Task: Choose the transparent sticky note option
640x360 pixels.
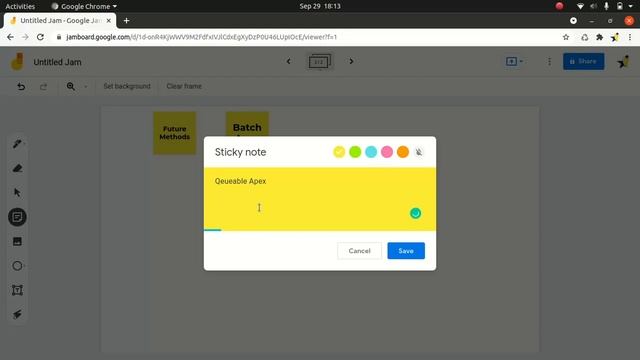Action: 418,152
